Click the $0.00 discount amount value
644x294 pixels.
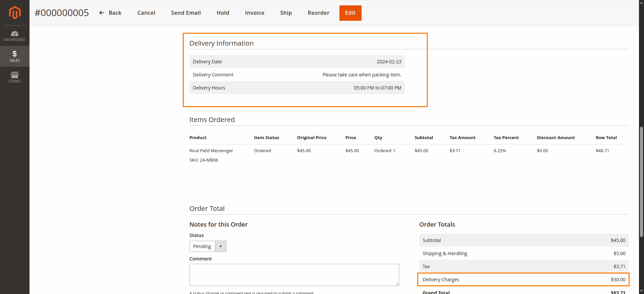pos(542,151)
